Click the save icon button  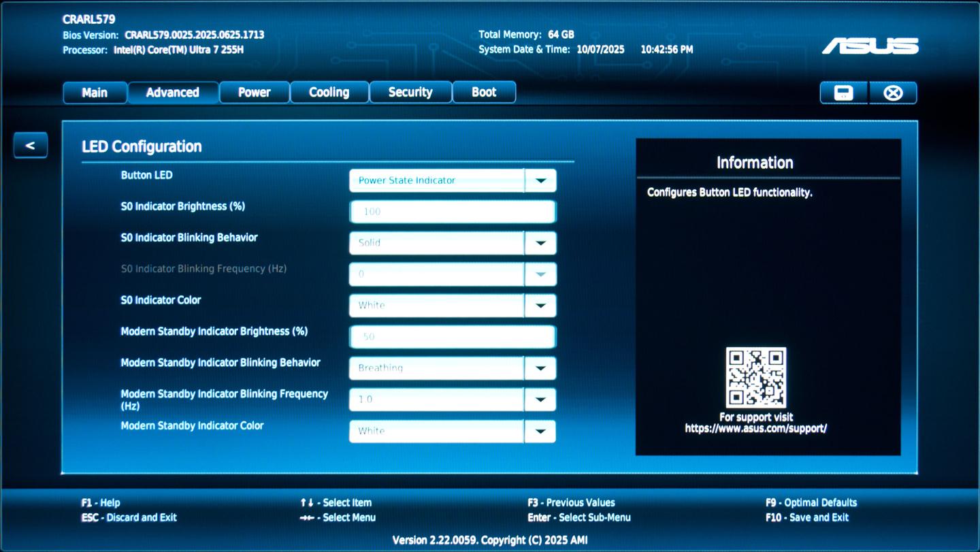844,93
